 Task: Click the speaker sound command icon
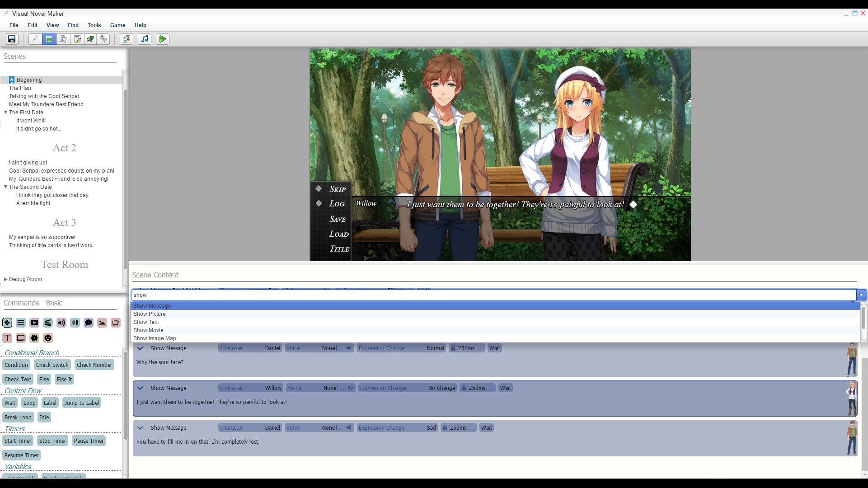(x=61, y=323)
